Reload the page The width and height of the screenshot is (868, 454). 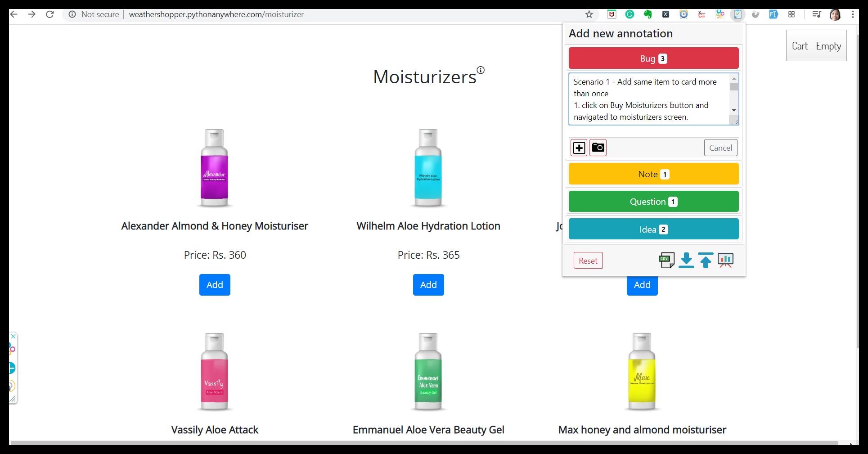50,14
